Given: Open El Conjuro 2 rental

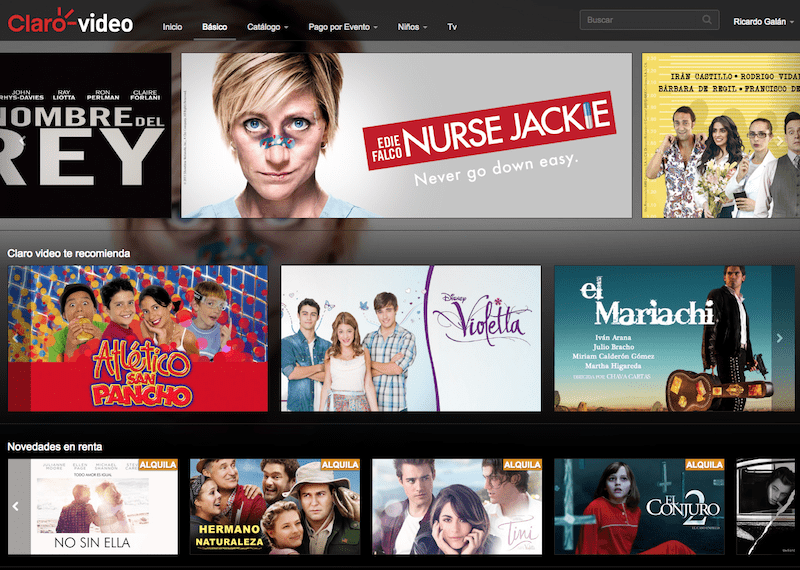Looking at the screenshot, I should (639, 506).
